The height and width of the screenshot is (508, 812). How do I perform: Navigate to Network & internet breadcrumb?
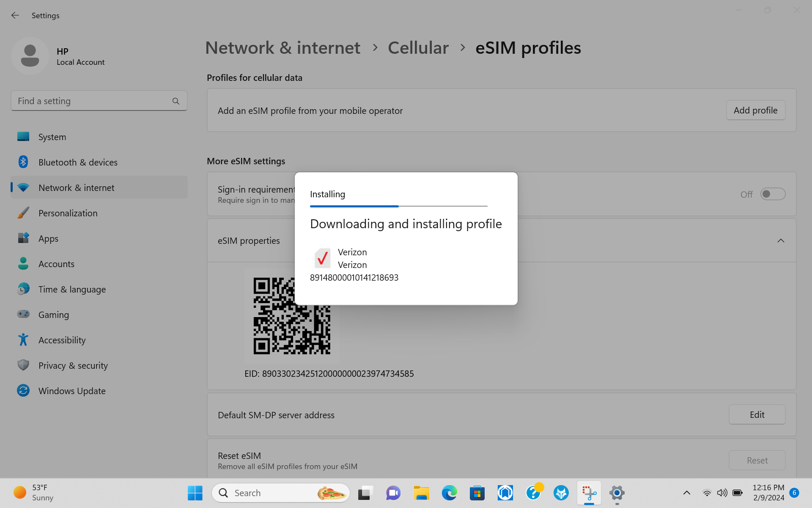283,48
